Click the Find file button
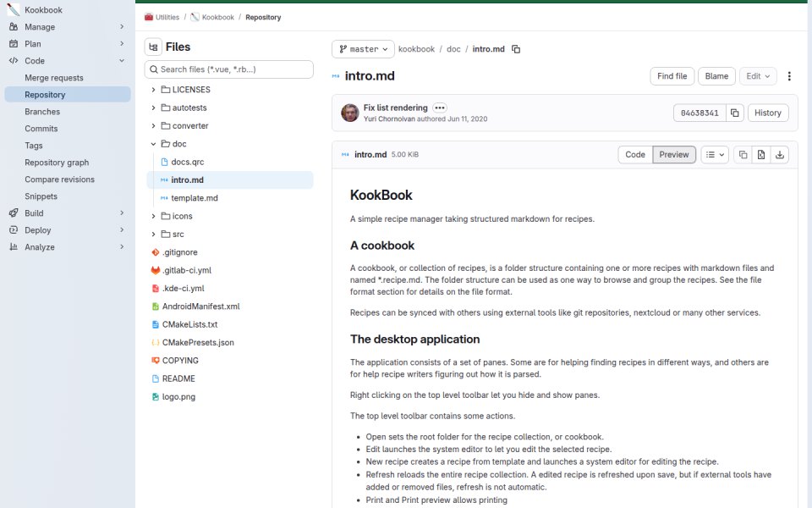 [x=672, y=76]
